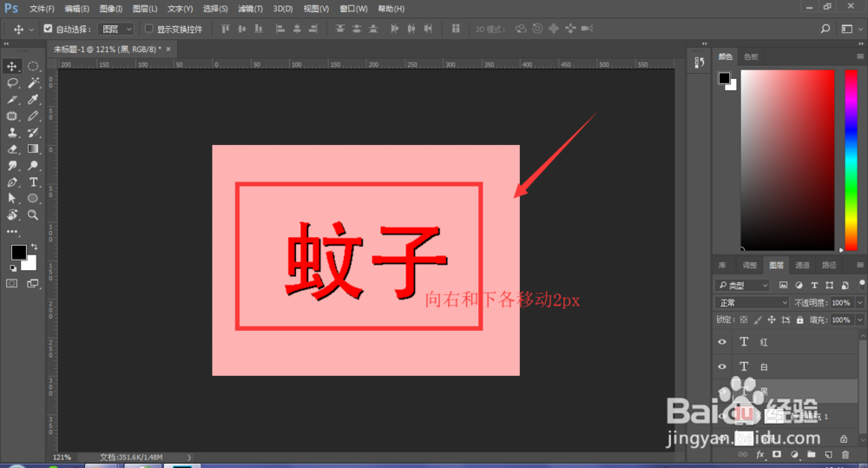Toggle lock transparent pixels

(744, 320)
